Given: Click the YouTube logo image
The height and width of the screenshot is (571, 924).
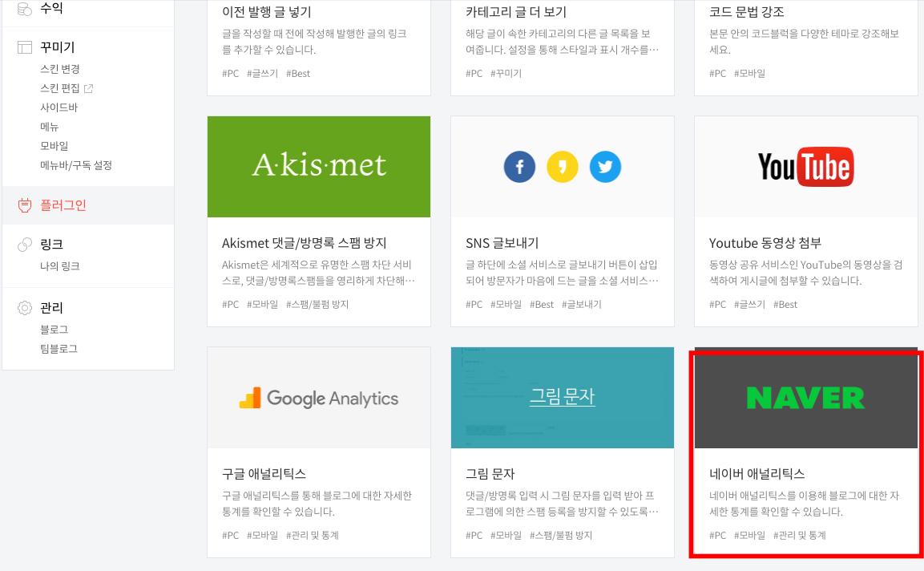Looking at the screenshot, I should (x=805, y=167).
